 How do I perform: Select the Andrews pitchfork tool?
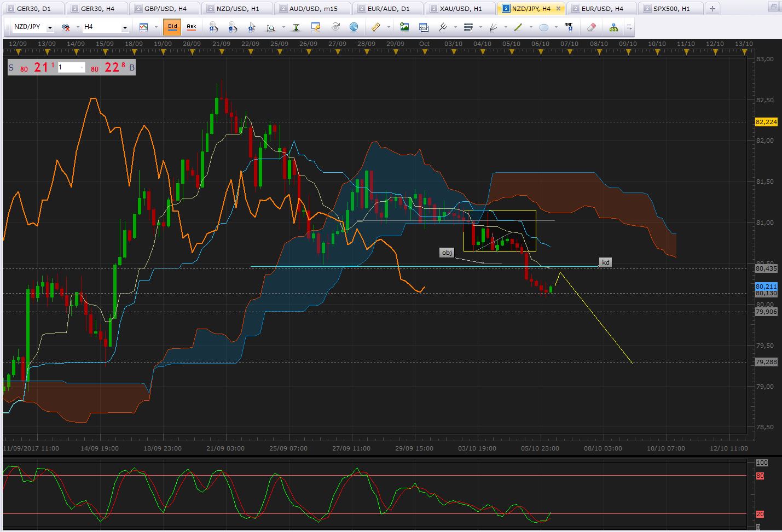(443, 27)
